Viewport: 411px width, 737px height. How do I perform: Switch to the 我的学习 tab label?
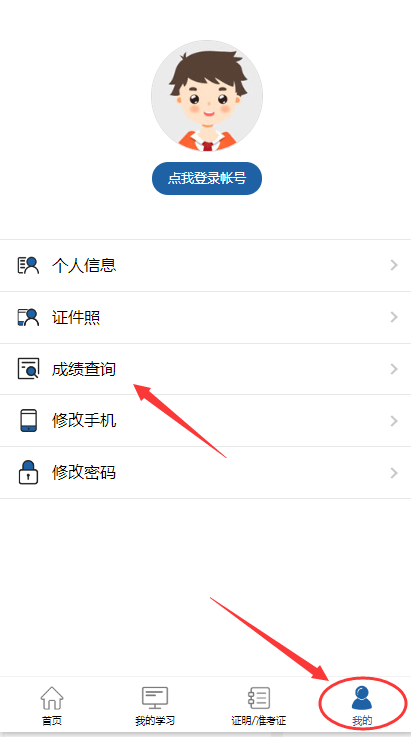155,721
